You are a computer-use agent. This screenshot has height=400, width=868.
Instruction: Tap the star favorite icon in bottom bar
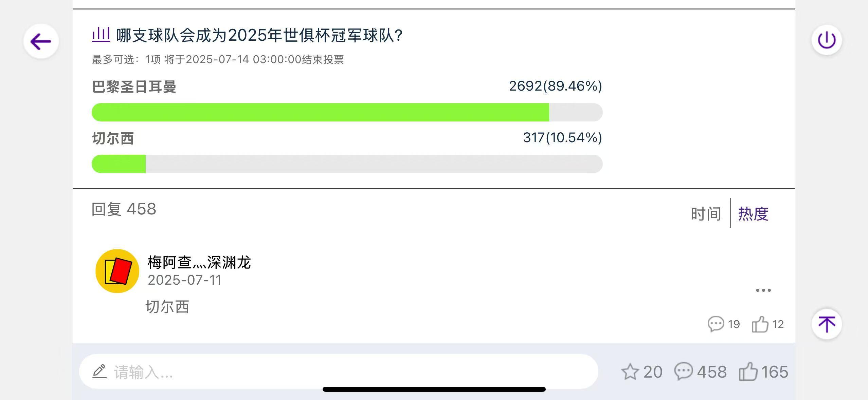point(630,372)
